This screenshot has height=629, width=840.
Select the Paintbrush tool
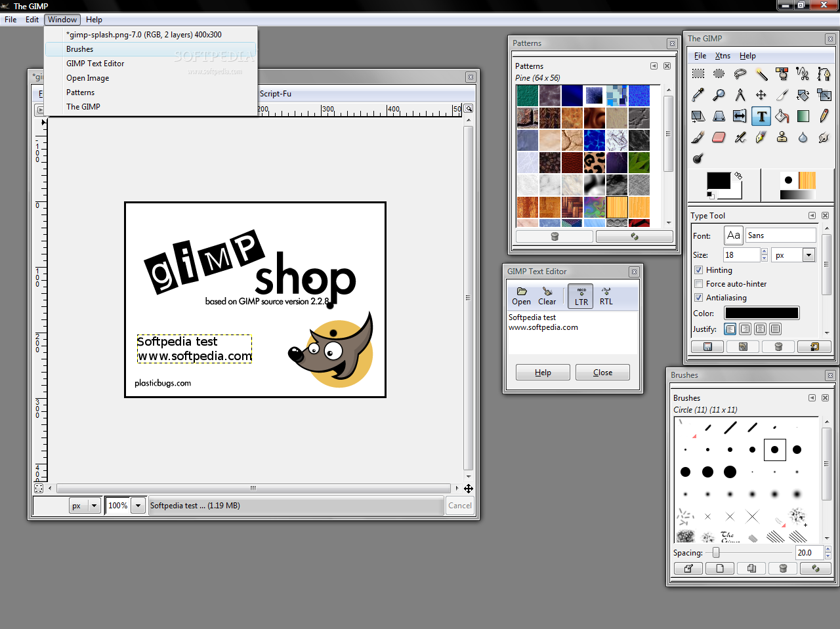click(x=698, y=137)
